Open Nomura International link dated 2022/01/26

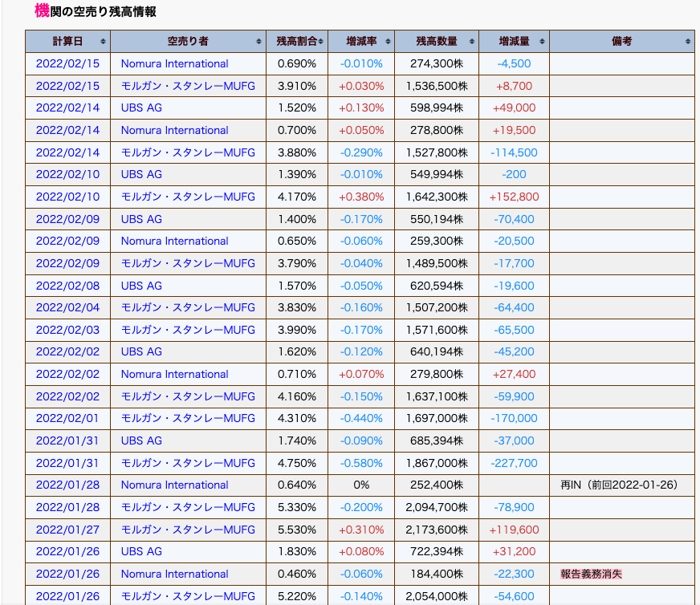pos(174,574)
